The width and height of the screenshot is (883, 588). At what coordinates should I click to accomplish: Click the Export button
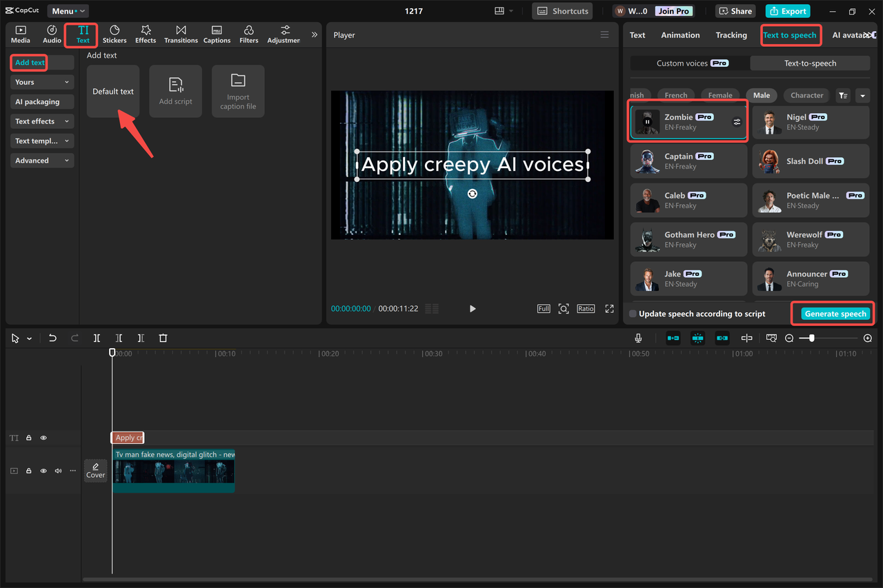(x=788, y=11)
